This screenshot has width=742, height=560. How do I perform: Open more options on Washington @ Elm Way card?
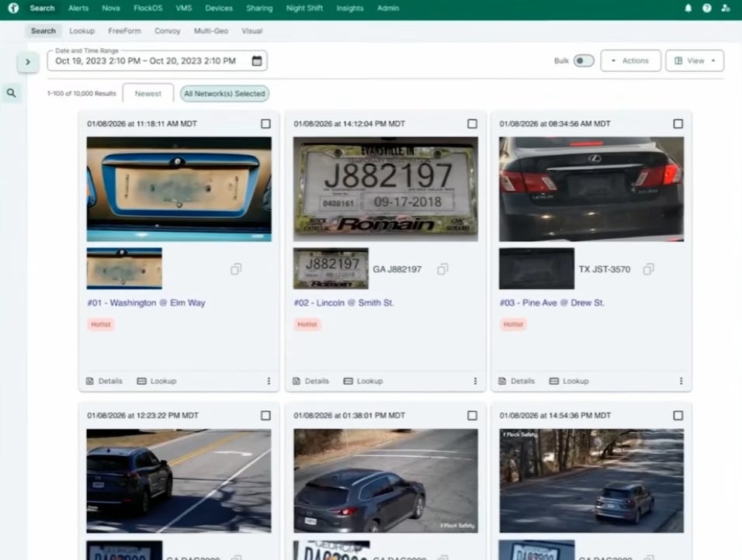(x=269, y=381)
